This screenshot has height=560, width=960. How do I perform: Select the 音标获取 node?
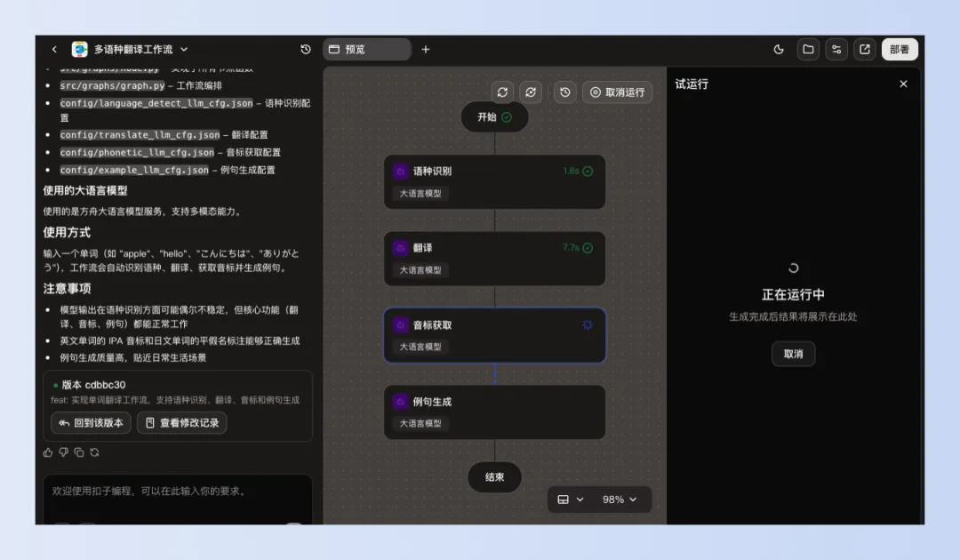click(495, 335)
